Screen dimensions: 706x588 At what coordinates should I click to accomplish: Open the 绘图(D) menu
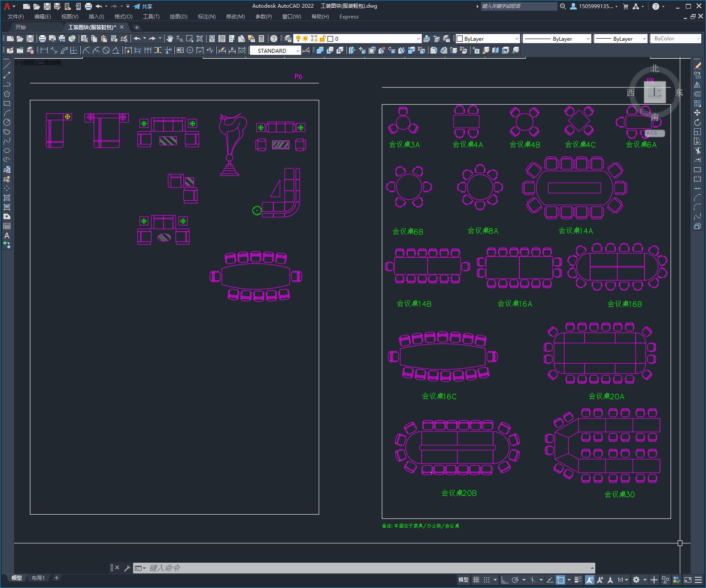point(179,16)
